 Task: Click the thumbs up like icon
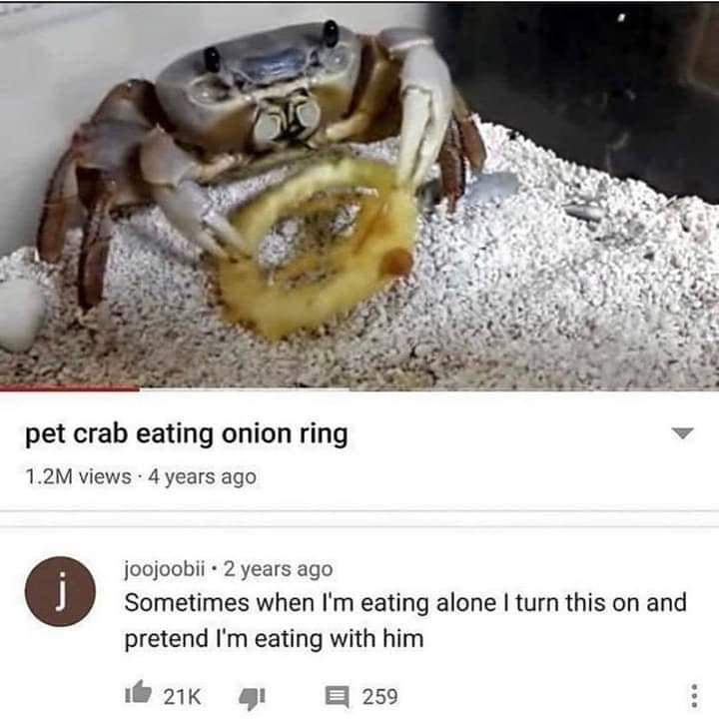(x=139, y=693)
